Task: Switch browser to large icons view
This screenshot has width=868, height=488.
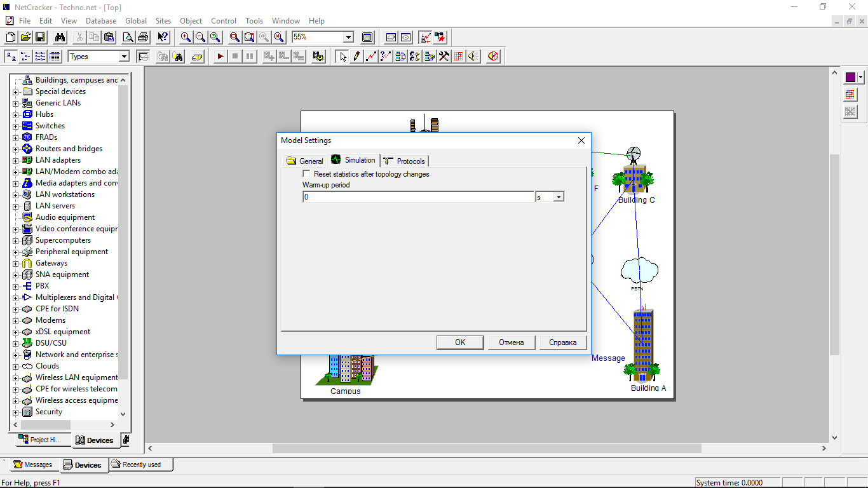Action: click(x=11, y=57)
